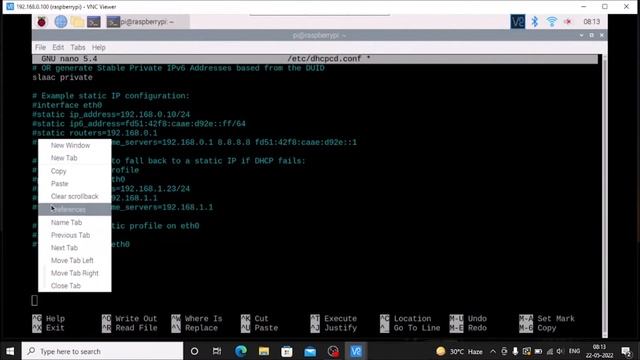Viewport: 640px width, 360px height.
Task: Click '#static routers=192.168.0.1' line
Action: pyautogui.click(x=95, y=133)
